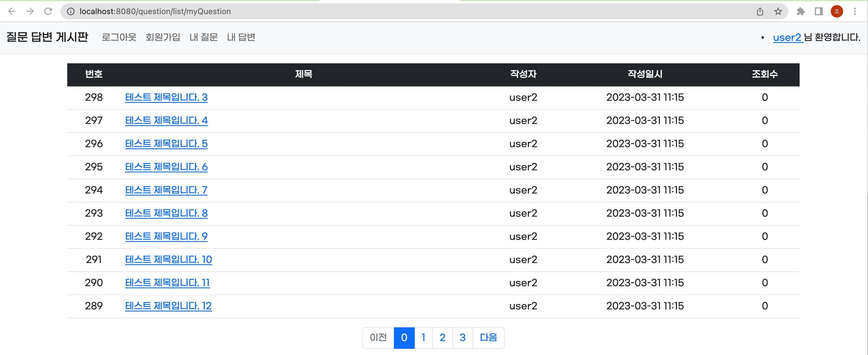Click the browser forward arrow
This screenshot has width=868, height=355.
pyautogui.click(x=30, y=12)
